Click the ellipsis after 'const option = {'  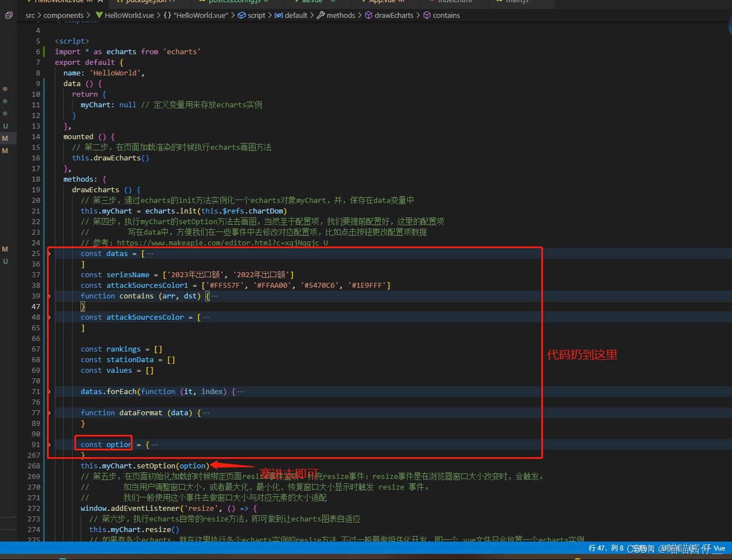pyautogui.click(x=154, y=445)
